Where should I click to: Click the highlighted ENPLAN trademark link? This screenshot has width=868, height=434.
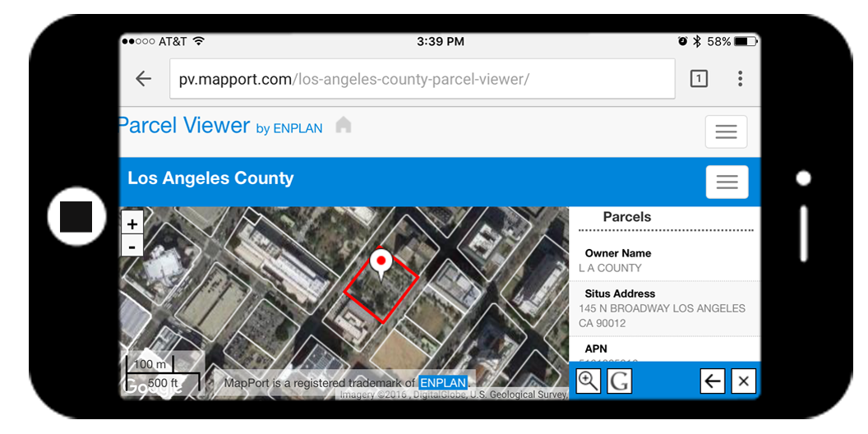[443, 382]
